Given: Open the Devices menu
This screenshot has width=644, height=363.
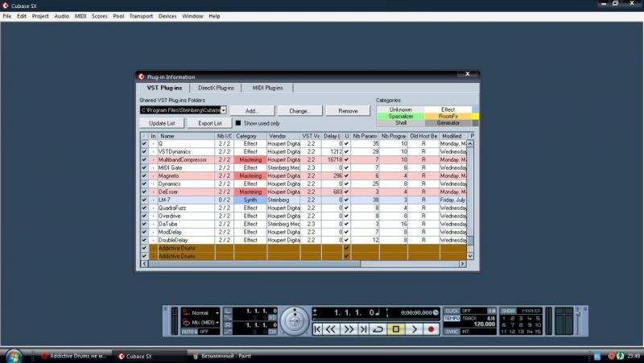Looking at the screenshot, I should (167, 16).
